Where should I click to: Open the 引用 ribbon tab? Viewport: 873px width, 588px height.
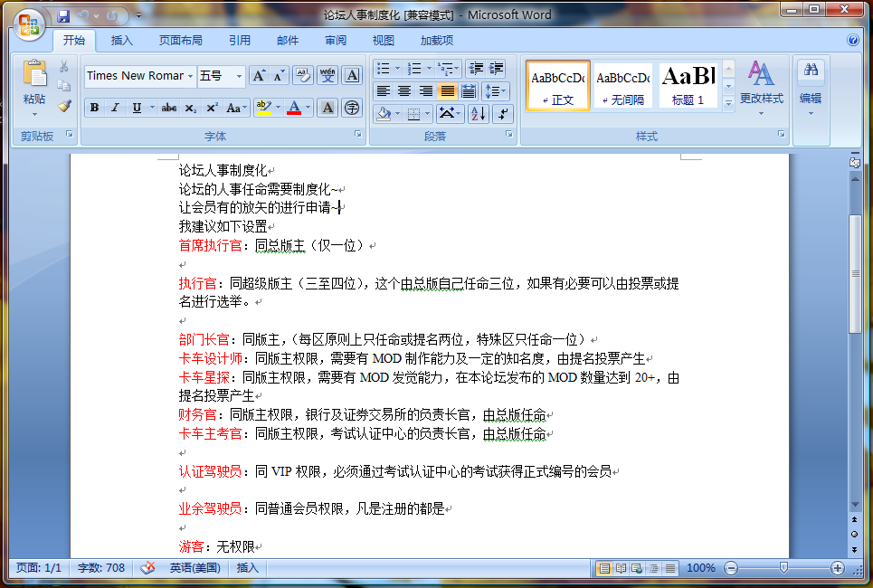pos(240,40)
